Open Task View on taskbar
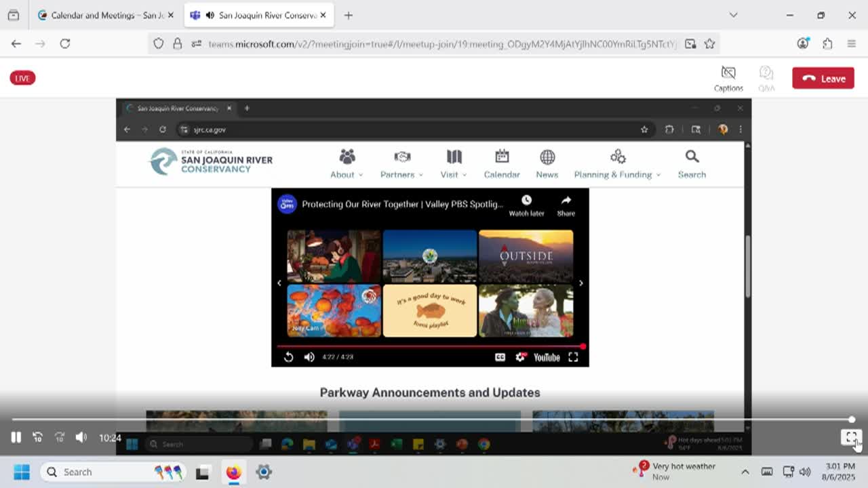Image resolution: width=868 pixels, height=488 pixels. [x=202, y=472]
